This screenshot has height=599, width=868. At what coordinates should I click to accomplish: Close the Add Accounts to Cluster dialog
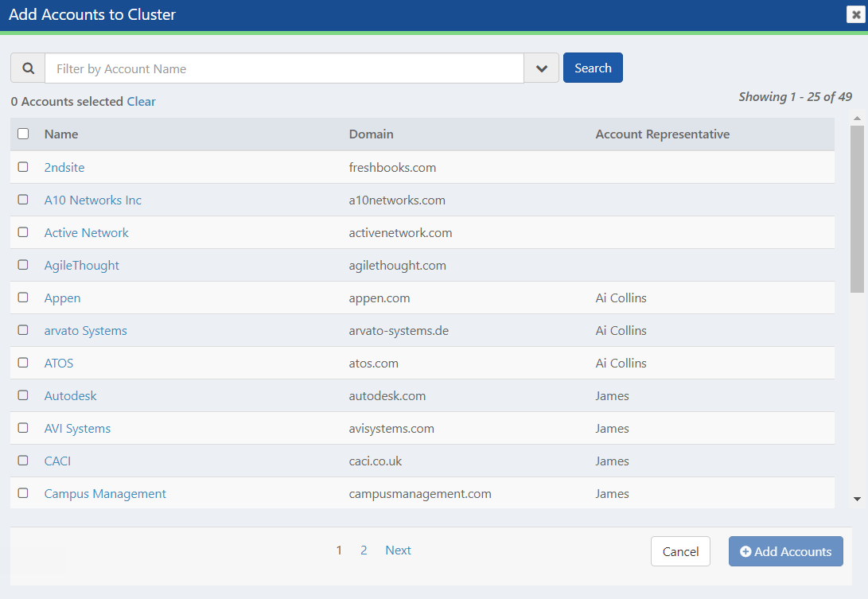click(856, 14)
